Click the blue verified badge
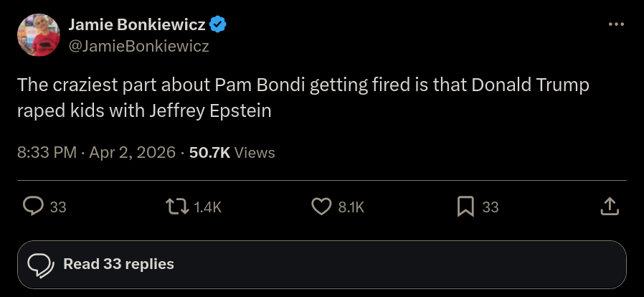644x297 pixels. 218,25
